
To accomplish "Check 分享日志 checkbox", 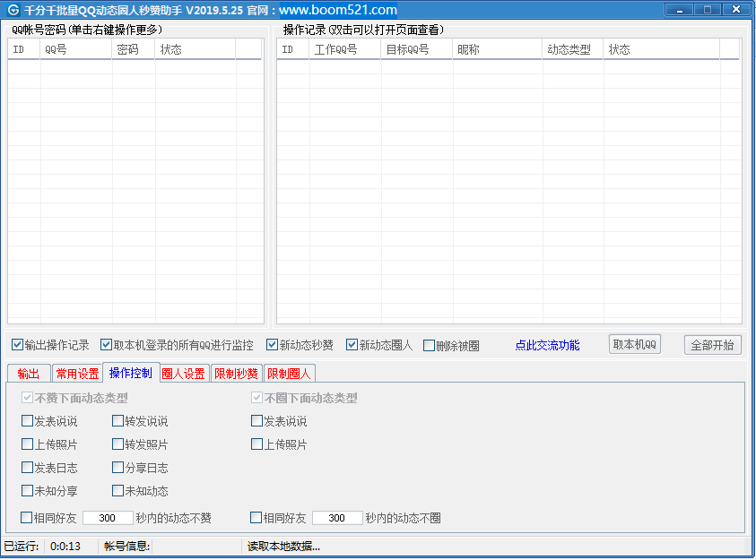I will (117, 468).
